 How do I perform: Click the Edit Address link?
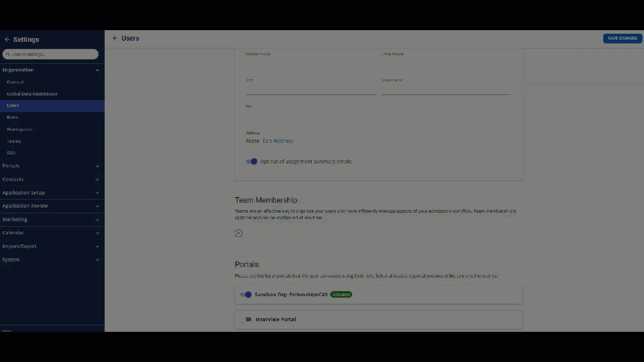click(x=278, y=141)
